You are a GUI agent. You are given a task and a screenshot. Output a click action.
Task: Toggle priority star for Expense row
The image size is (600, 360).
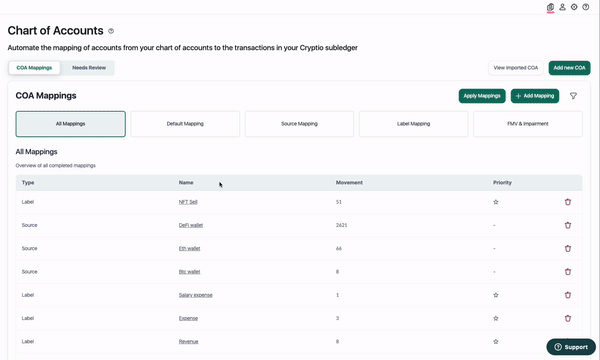pos(496,318)
